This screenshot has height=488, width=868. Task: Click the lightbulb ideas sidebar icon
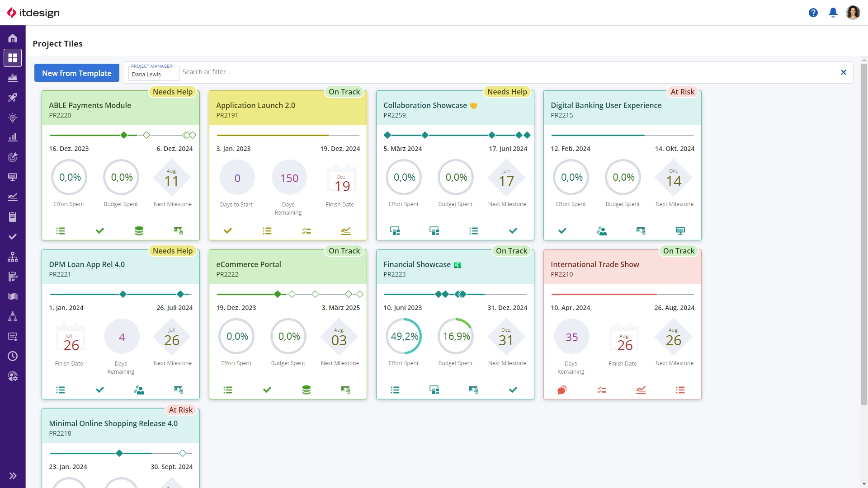coord(13,118)
